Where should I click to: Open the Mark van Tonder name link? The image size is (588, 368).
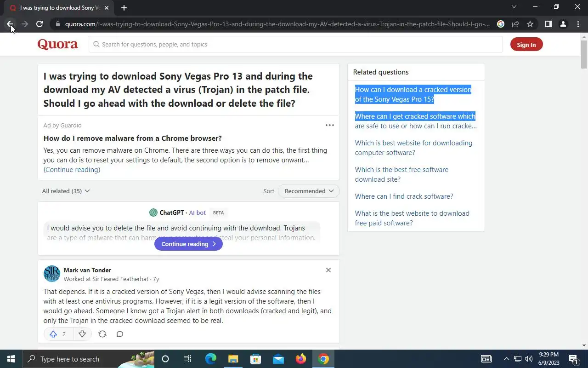[87, 270]
